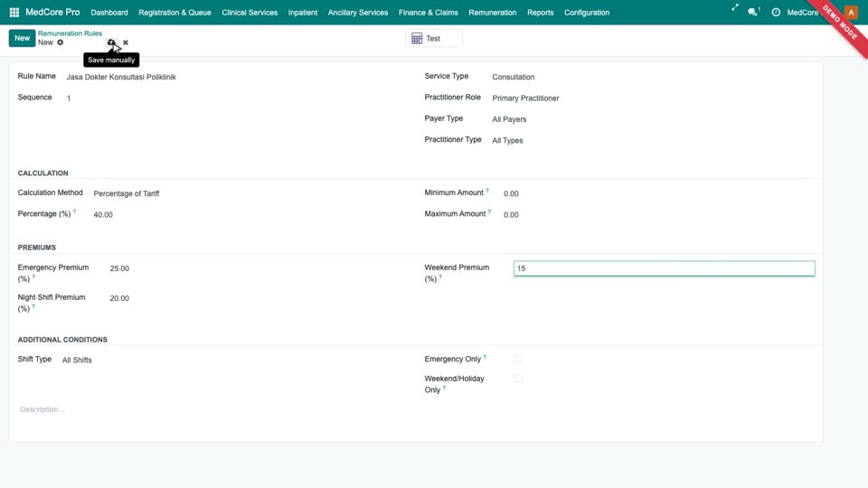Open the Configuration menu
Screen dimensions: 868x488
point(587,12)
